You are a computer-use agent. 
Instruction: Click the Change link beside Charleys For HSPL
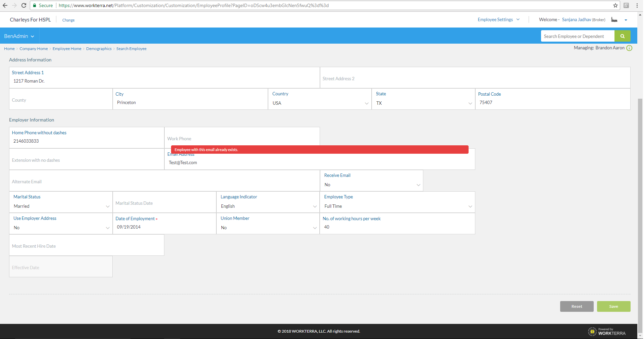[x=68, y=20]
